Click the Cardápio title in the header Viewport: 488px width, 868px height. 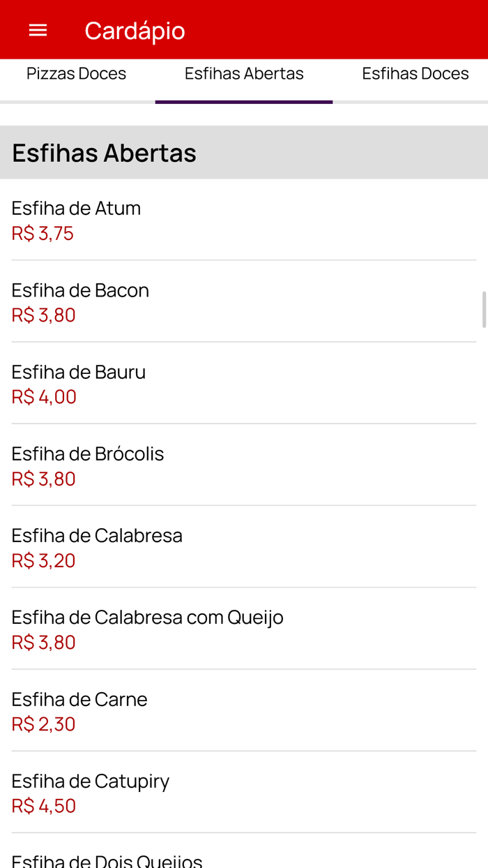click(135, 30)
